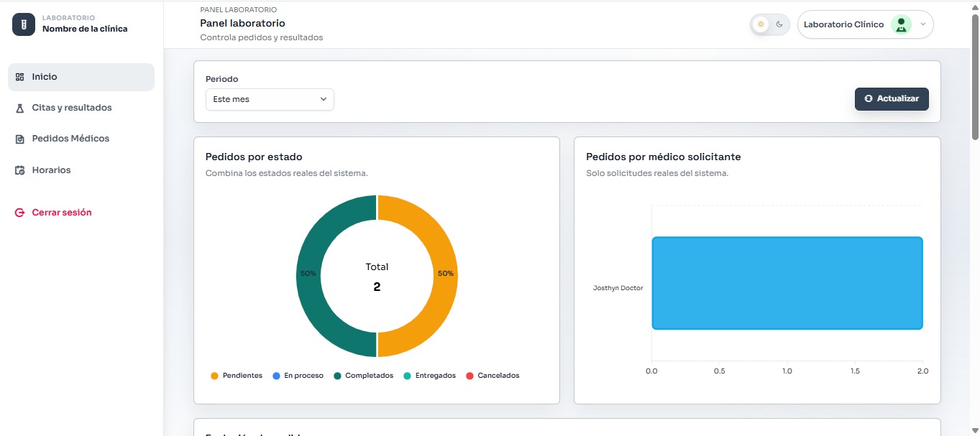
Task: Click the flask icon beside Citas y resultados
Action: point(20,108)
